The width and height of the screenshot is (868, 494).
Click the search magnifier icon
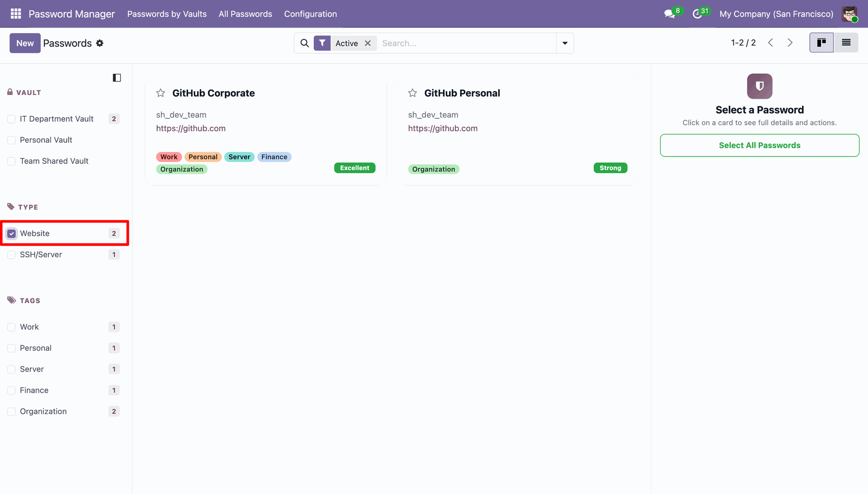click(305, 43)
